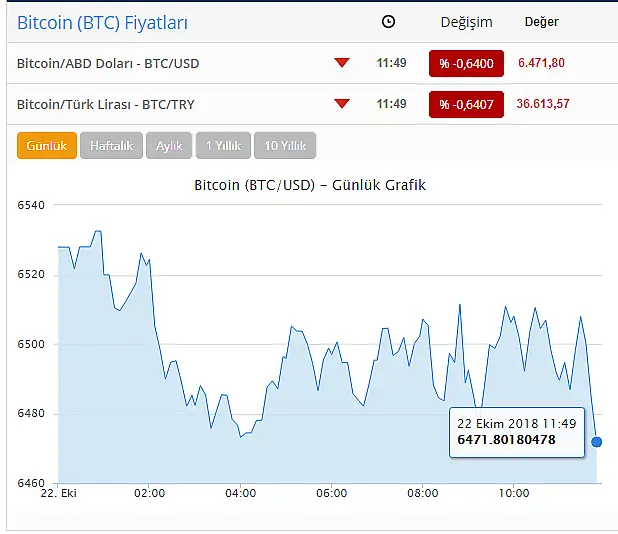
Task: Click the 36.613,57 value
Action: tap(543, 104)
